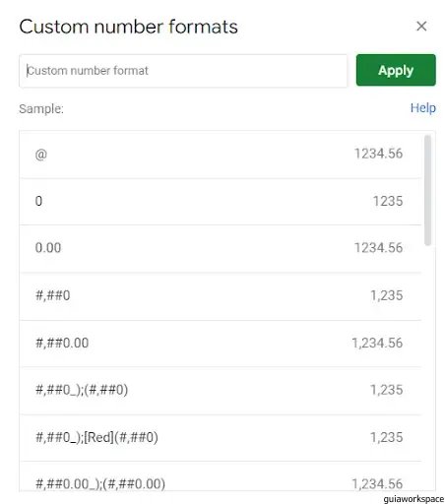Click the 1,234.56 sample beside #,##0.00
Screen dimensions: 445x504
point(377,344)
